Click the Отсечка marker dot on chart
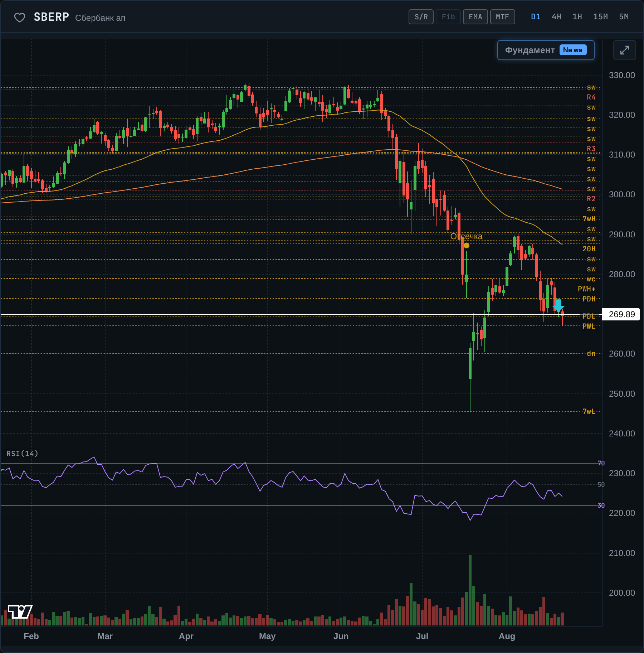The image size is (644, 653). 467,245
